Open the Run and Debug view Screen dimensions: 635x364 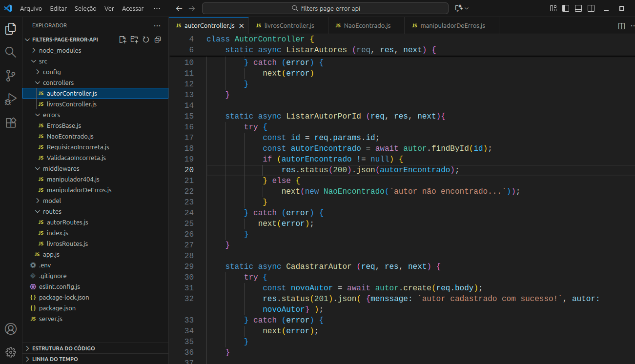[x=11, y=99]
